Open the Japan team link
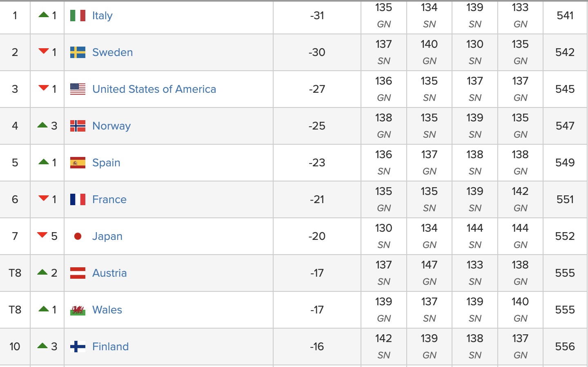The image size is (588, 367). (x=107, y=236)
